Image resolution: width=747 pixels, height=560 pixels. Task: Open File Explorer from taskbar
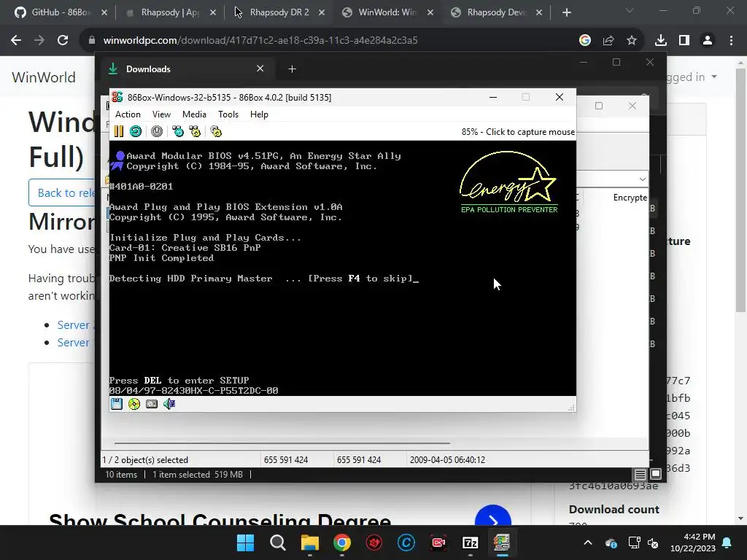(309, 542)
